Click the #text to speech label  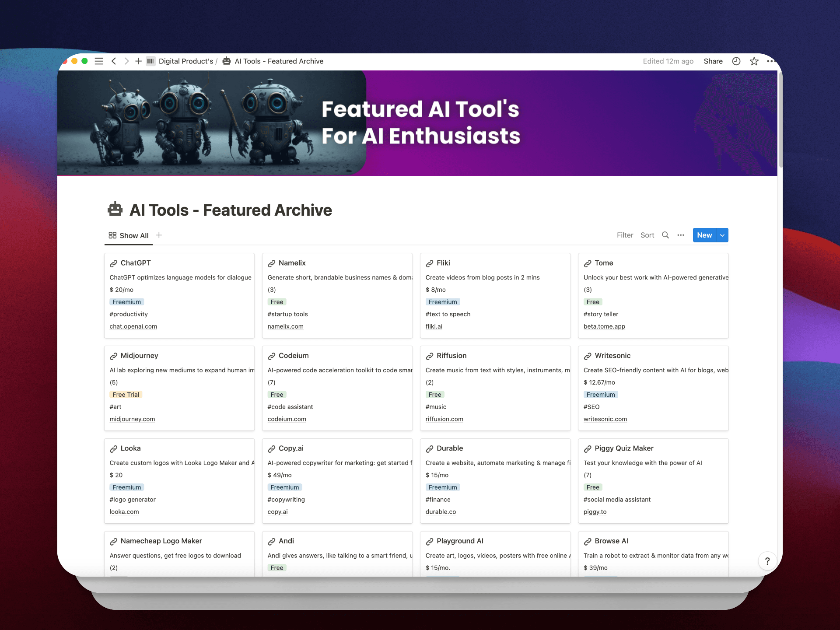coord(448,314)
